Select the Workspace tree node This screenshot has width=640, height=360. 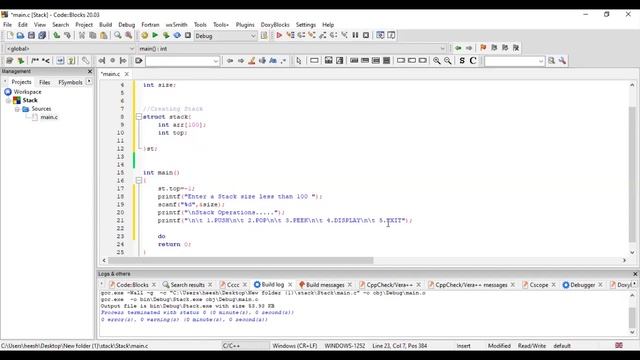[27, 92]
